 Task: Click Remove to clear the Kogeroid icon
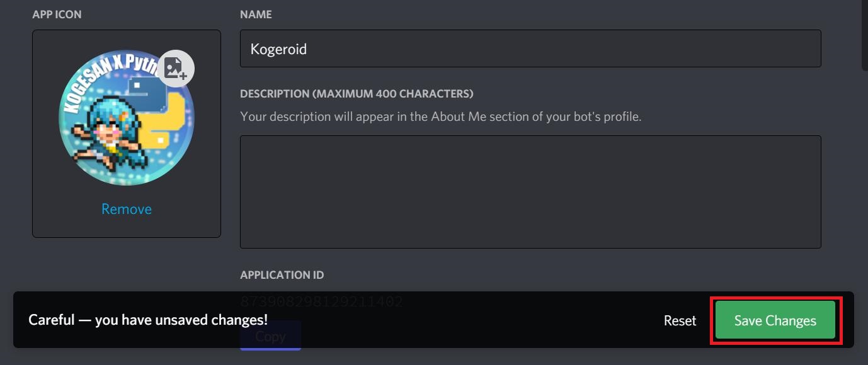point(126,208)
